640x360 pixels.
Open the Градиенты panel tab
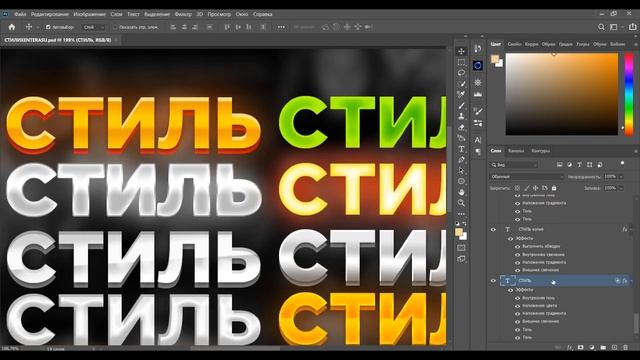click(565, 44)
